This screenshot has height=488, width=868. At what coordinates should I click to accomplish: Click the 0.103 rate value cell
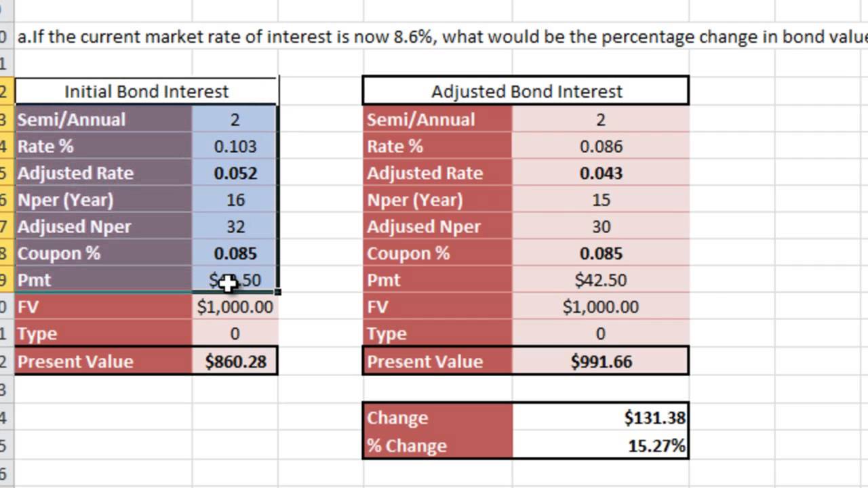(235, 146)
